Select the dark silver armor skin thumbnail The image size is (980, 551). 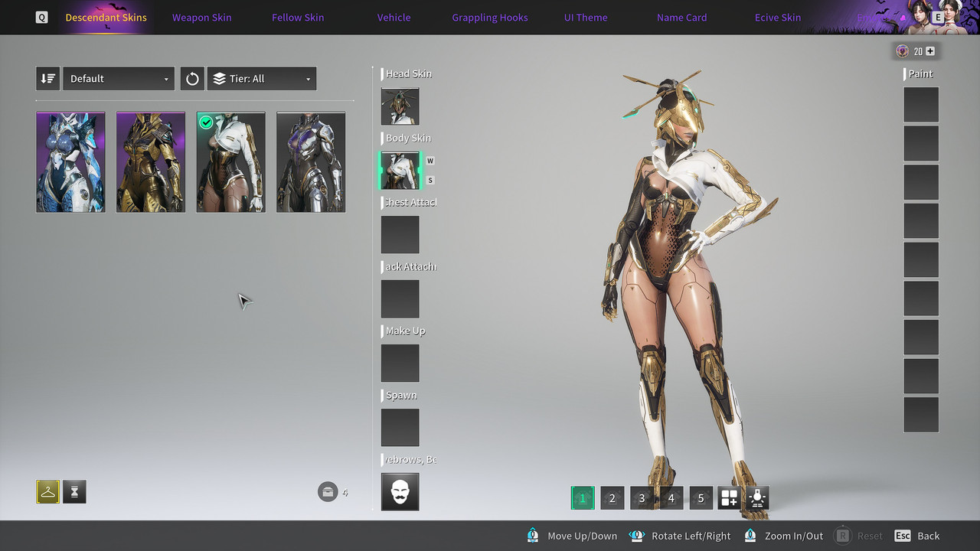click(311, 162)
